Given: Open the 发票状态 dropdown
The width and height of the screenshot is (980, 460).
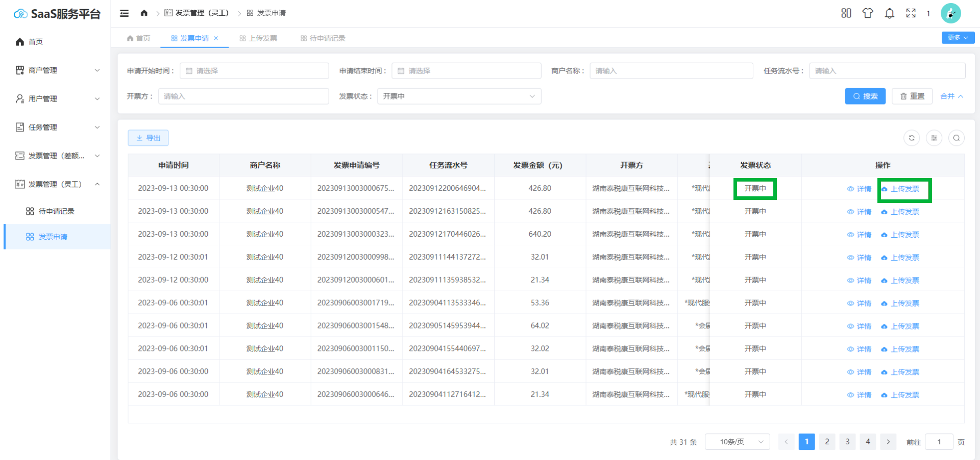Looking at the screenshot, I should pyautogui.click(x=458, y=96).
